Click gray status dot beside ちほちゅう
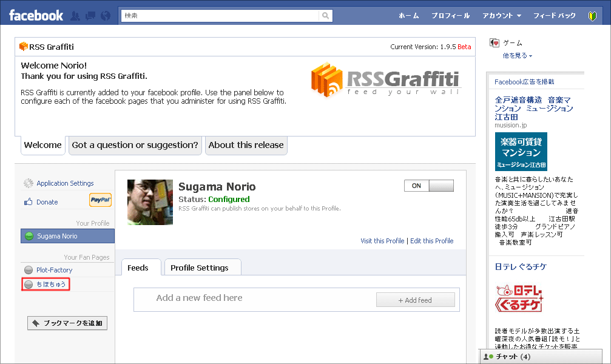 tap(29, 285)
